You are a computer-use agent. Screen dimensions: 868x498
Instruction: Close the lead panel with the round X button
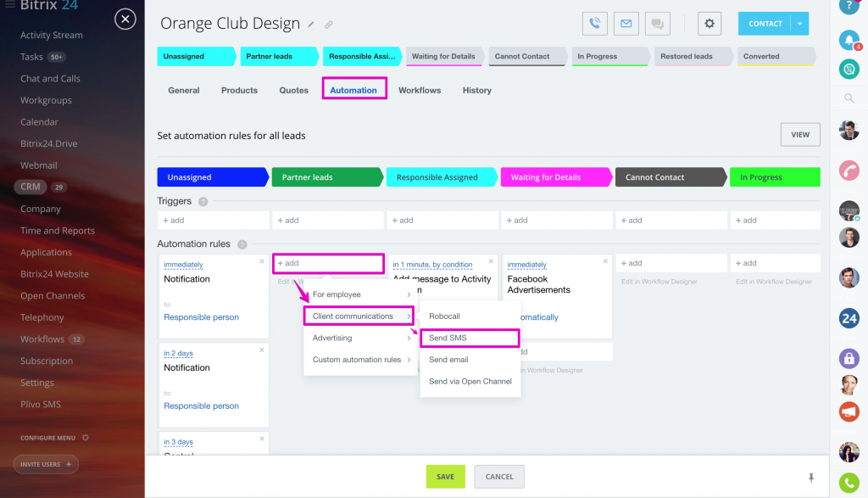(x=125, y=20)
